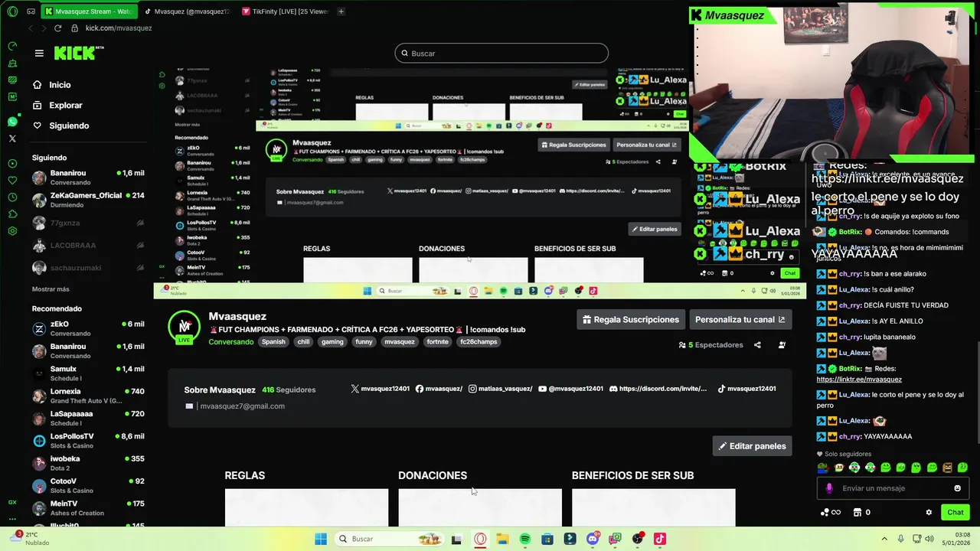Click the Mvaasquez live avatar
980x551 pixels.
coord(184,328)
